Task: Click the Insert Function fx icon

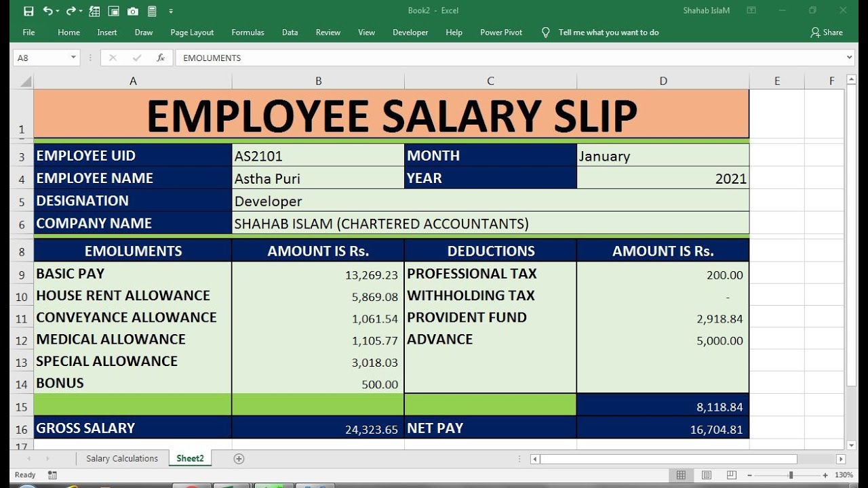Action: click(161, 58)
